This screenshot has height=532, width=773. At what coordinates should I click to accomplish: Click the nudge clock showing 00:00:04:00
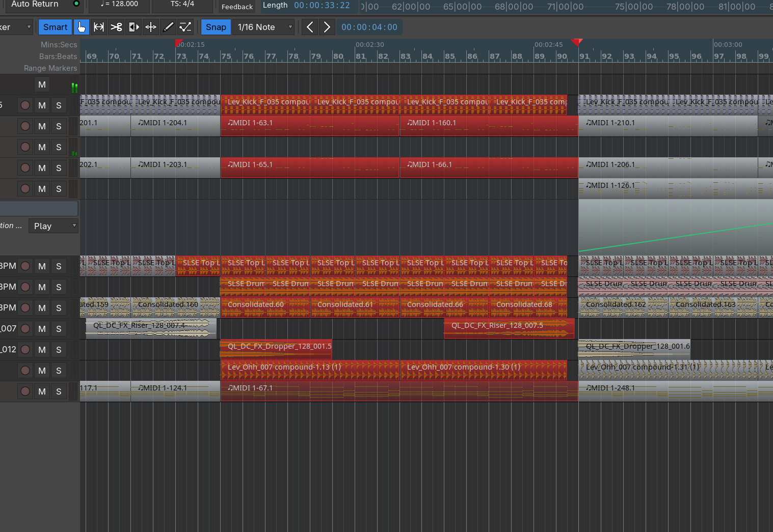[369, 27]
